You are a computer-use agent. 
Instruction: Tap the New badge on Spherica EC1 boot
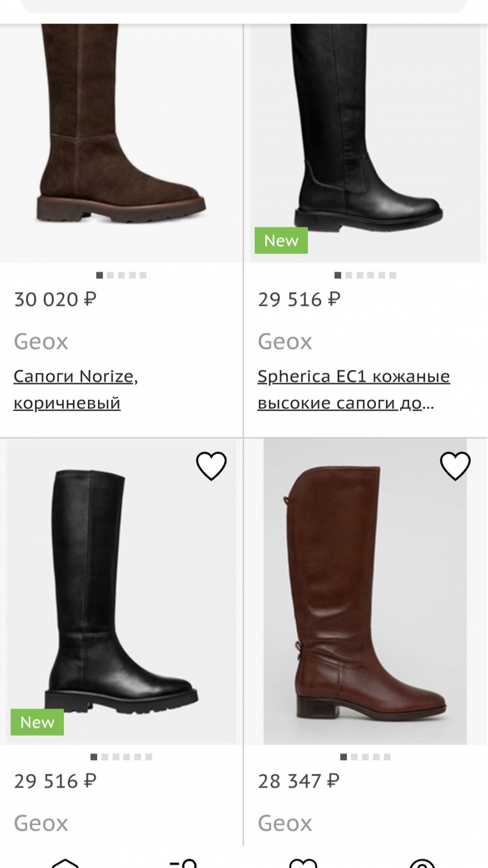click(x=281, y=240)
